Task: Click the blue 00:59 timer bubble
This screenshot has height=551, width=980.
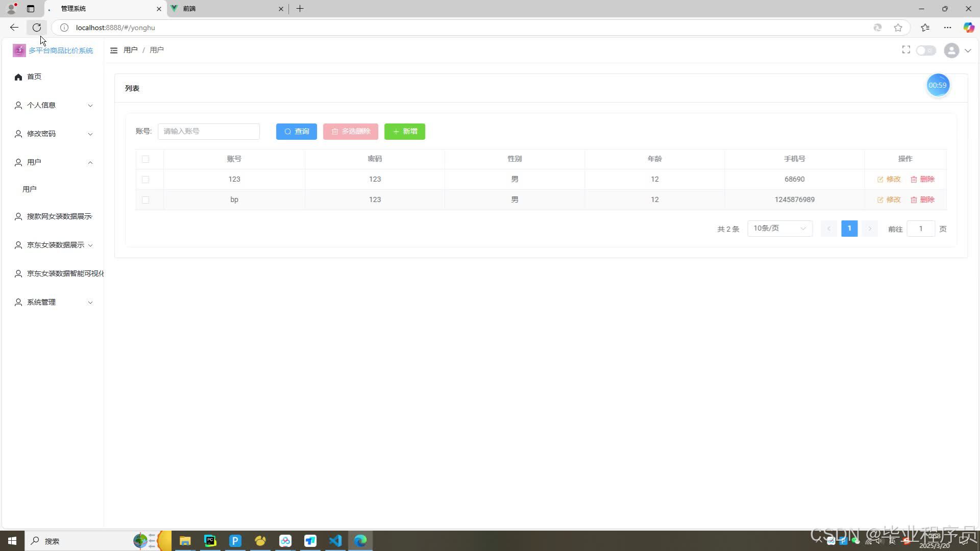Action: click(938, 85)
